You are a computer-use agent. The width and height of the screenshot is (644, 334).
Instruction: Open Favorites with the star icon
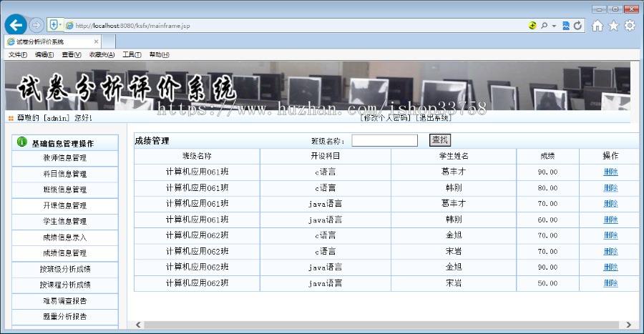click(x=614, y=26)
